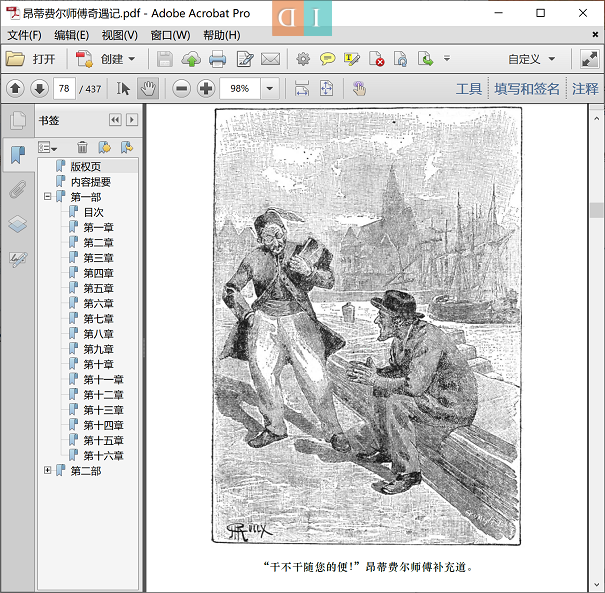Image resolution: width=605 pixels, height=593 pixels.
Task: Open the 编辑(E) menu
Action: click(x=71, y=35)
